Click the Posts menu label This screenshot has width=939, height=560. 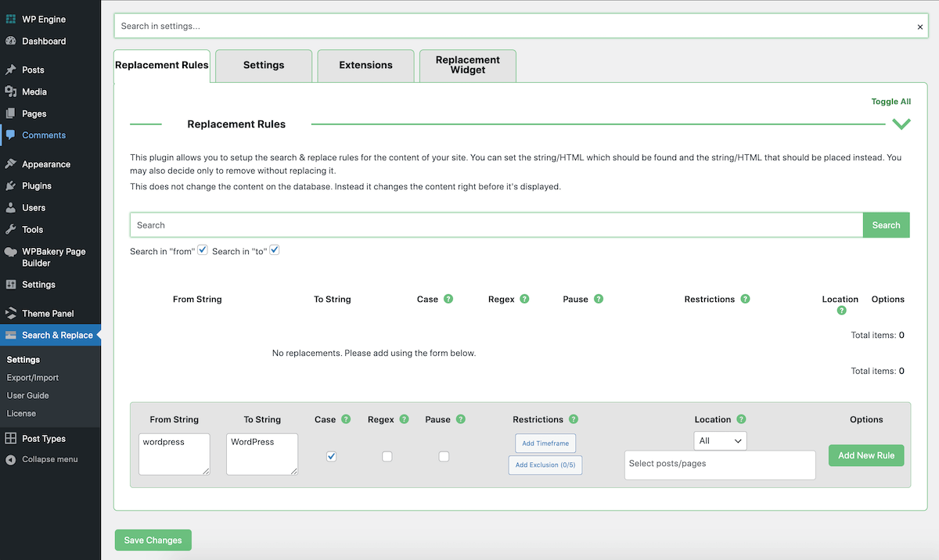tap(33, 70)
